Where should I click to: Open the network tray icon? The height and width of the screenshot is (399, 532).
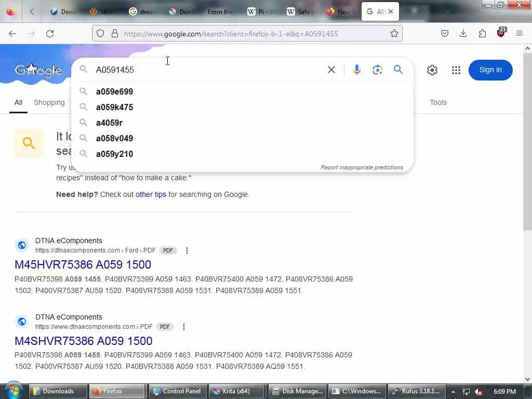[x=466, y=392]
